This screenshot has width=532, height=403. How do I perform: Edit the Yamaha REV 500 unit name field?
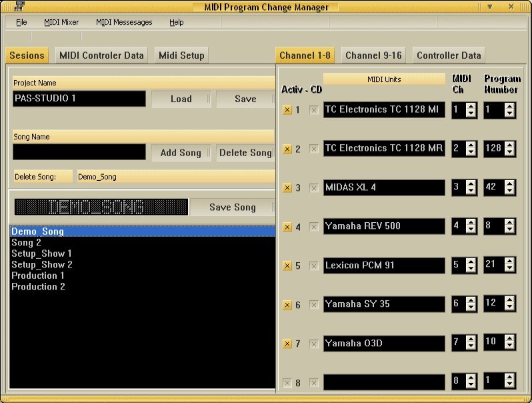point(384,226)
